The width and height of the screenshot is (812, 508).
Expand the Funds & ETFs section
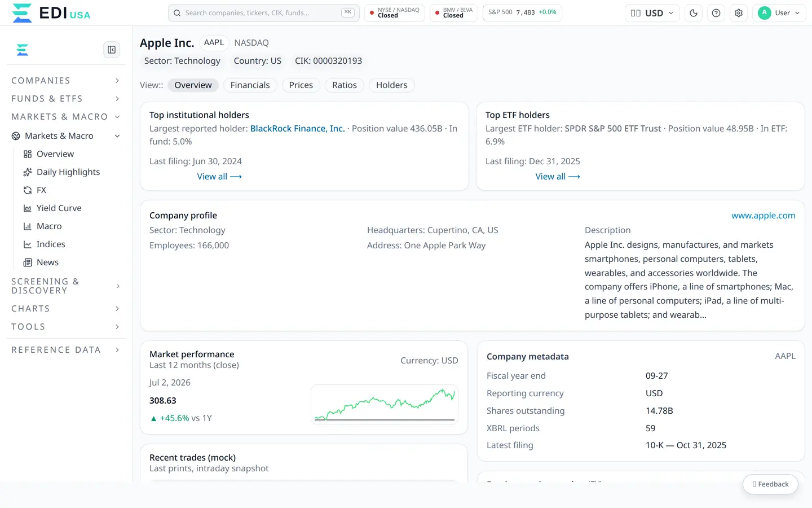(66, 99)
